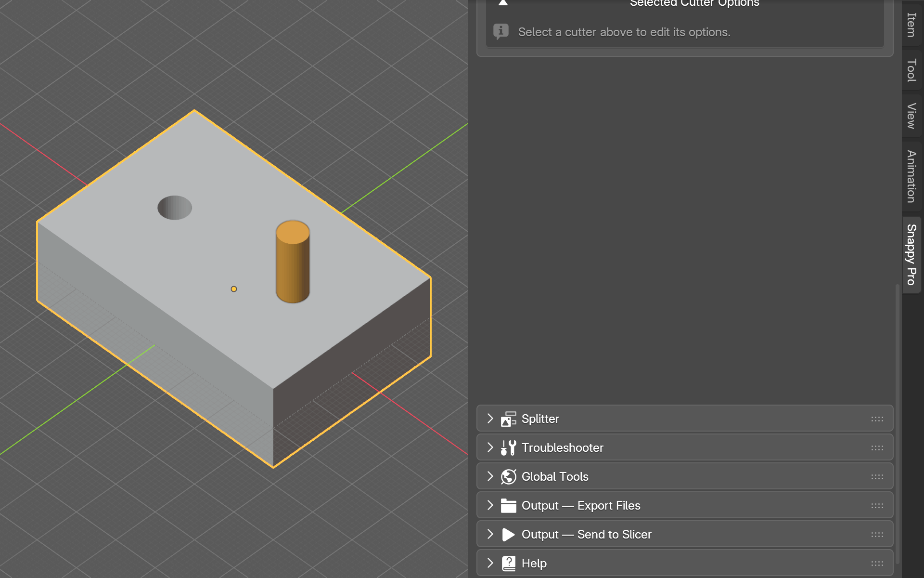Image resolution: width=924 pixels, height=578 pixels.
Task: Grab the Help panel drag handle
Action: coord(877,564)
